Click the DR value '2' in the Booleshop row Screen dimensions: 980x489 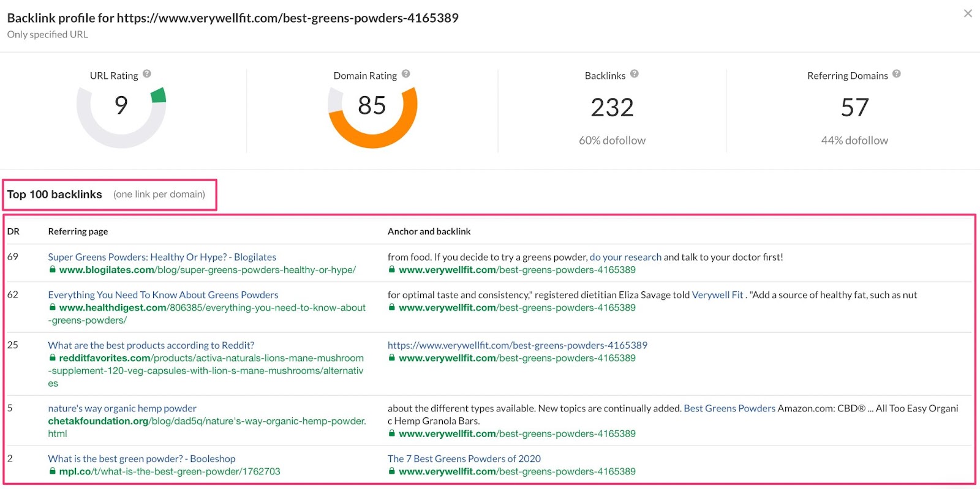[10, 458]
